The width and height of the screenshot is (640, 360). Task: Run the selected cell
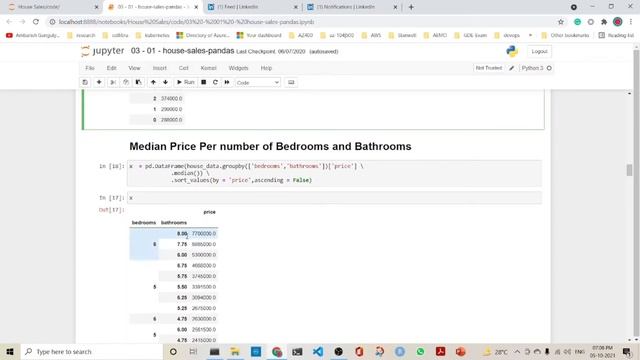(186, 82)
